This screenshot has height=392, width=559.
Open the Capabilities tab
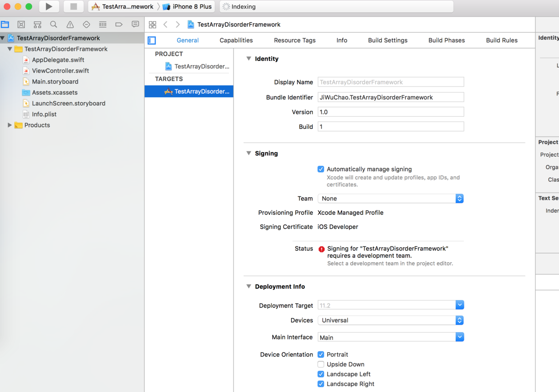pyautogui.click(x=236, y=41)
